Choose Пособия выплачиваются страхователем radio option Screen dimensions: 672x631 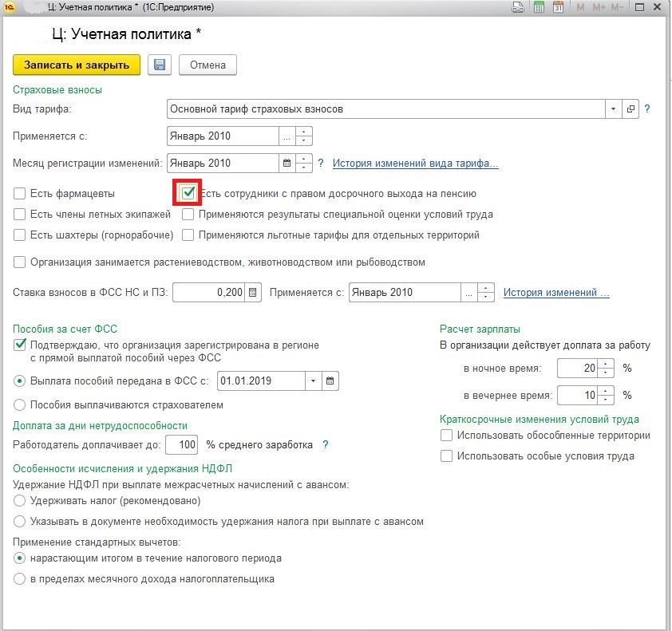[19, 404]
